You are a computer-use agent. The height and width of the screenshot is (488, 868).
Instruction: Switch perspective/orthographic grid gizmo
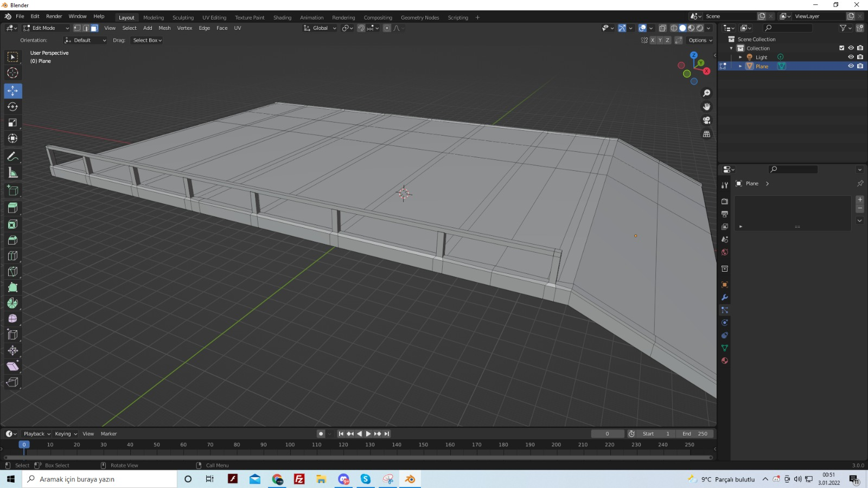point(706,134)
